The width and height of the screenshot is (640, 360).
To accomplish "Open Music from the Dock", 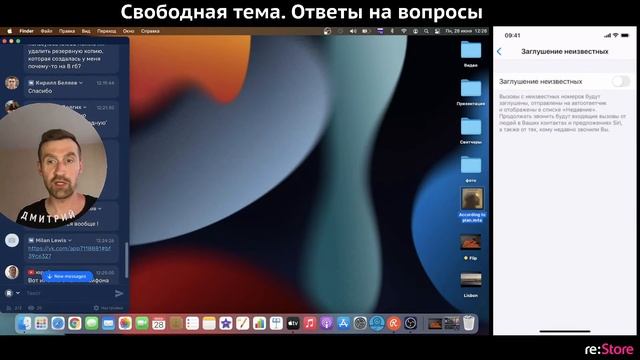I will (310, 323).
